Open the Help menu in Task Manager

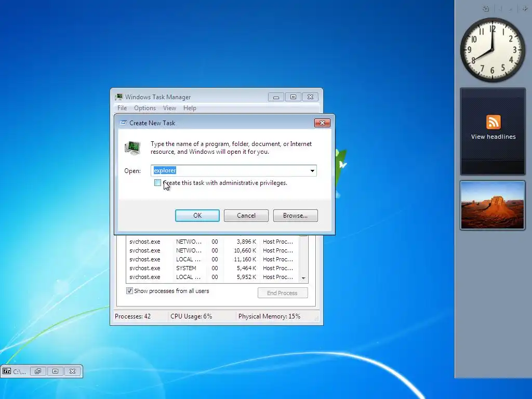[190, 108]
